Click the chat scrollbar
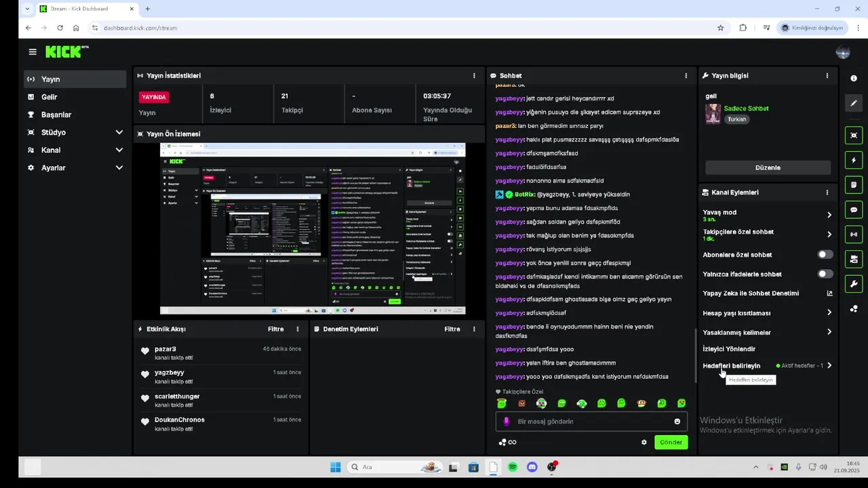The width and height of the screenshot is (868, 488). click(694, 356)
